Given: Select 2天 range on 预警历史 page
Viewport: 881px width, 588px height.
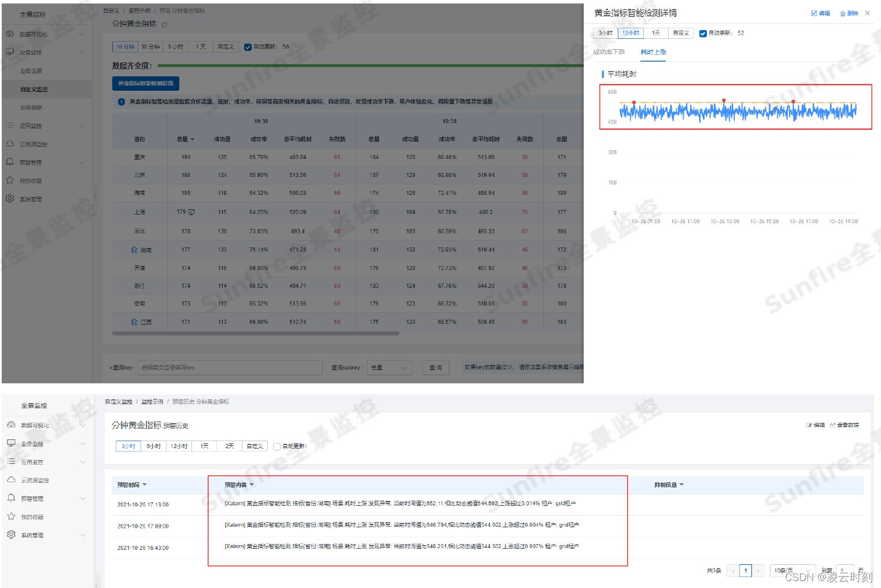Looking at the screenshot, I should point(230,446).
